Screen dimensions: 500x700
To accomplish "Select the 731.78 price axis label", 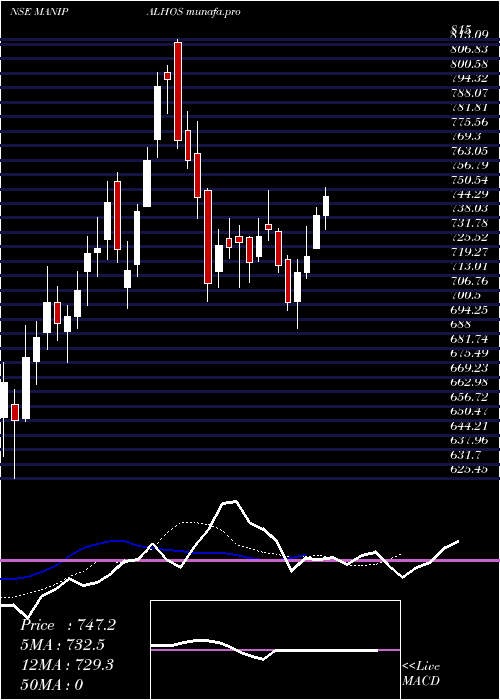I will 469,223.
